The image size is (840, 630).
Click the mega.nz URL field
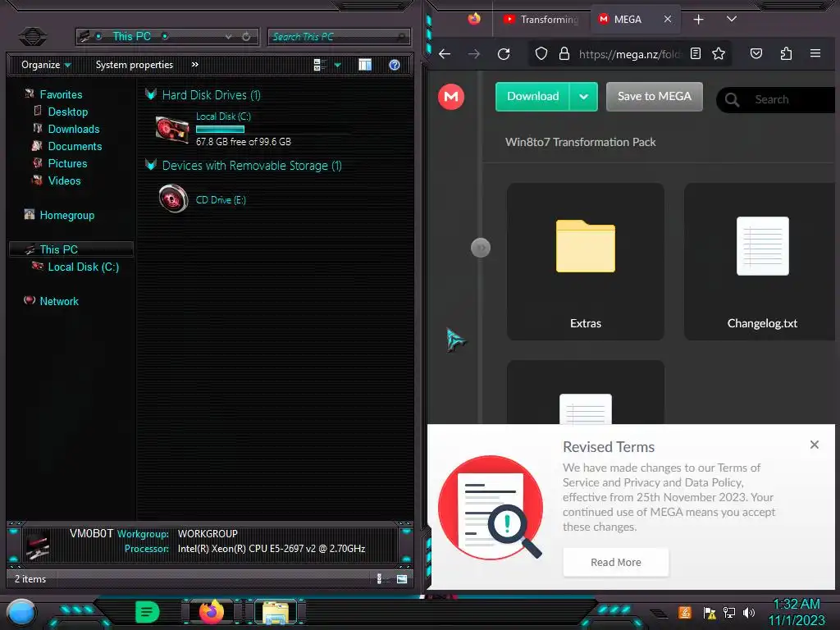[629, 53]
